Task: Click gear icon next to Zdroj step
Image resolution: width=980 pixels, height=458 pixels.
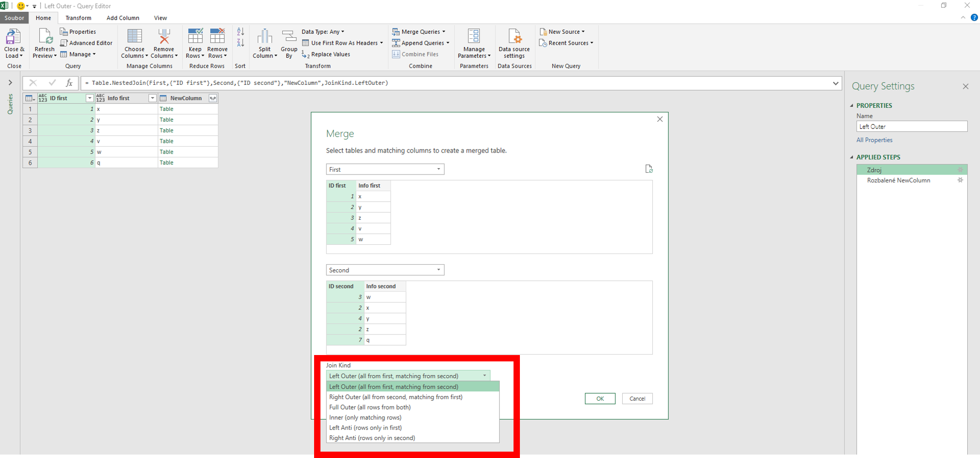Action: pos(960,170)
